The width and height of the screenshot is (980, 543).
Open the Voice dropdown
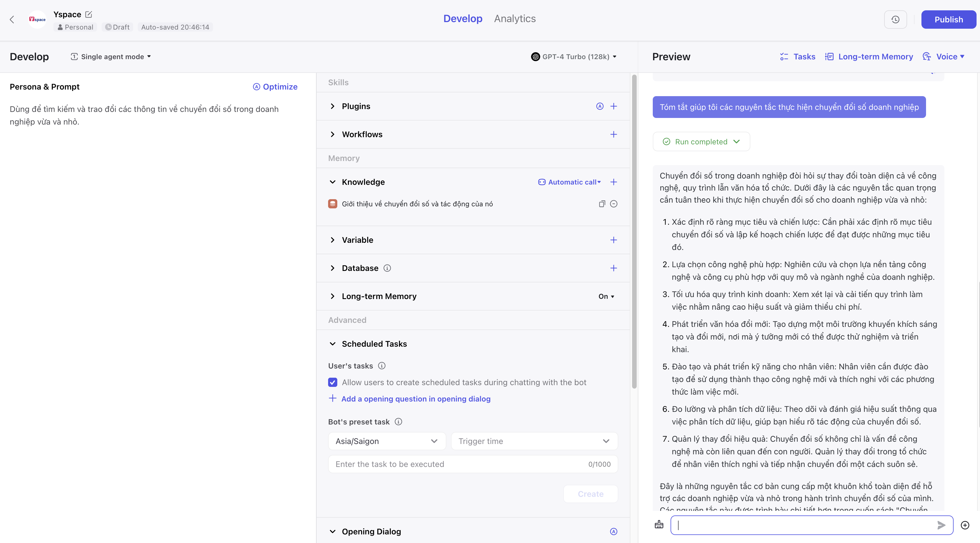(x=944, y=57)
